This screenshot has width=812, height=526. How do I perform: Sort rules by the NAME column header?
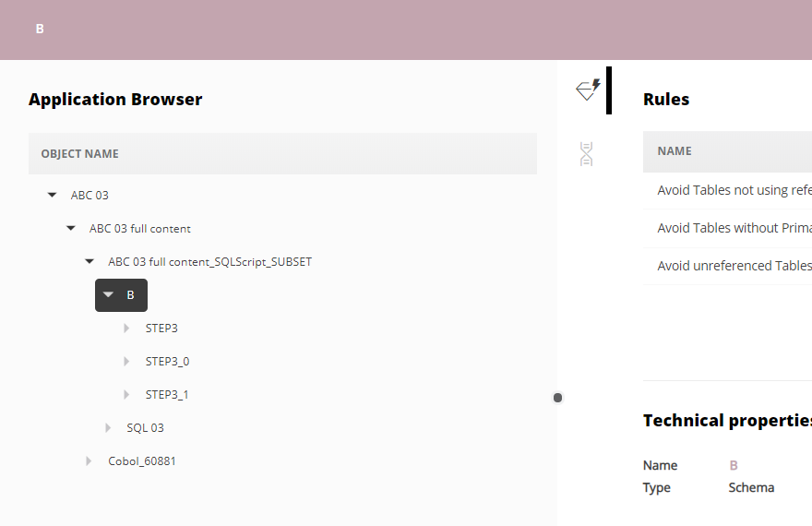(x=675, y=151)
